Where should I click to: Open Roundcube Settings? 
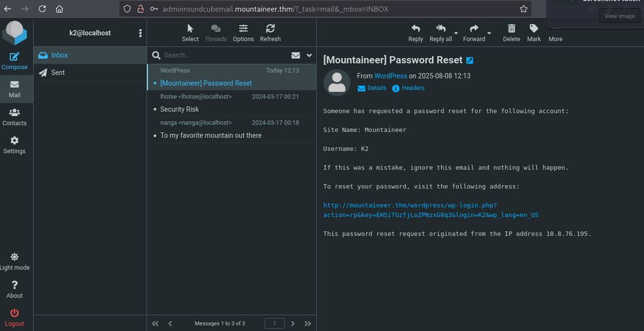14,141
